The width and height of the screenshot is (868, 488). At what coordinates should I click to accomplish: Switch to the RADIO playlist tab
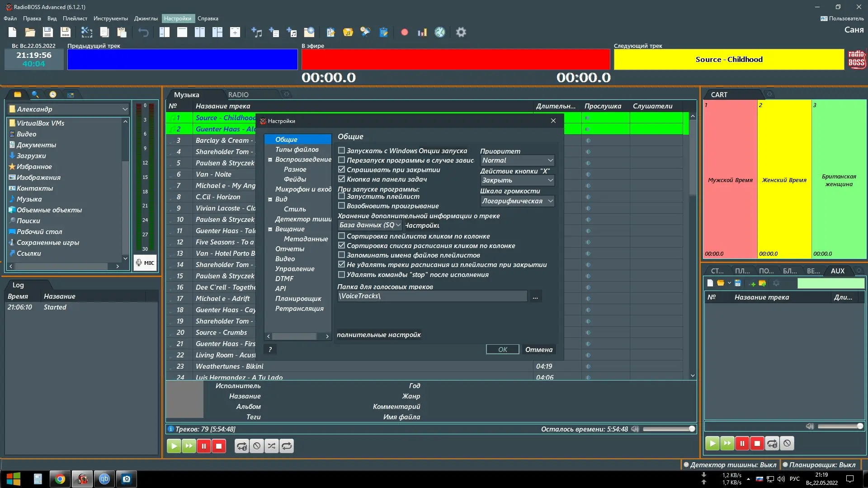coord(238,94)
